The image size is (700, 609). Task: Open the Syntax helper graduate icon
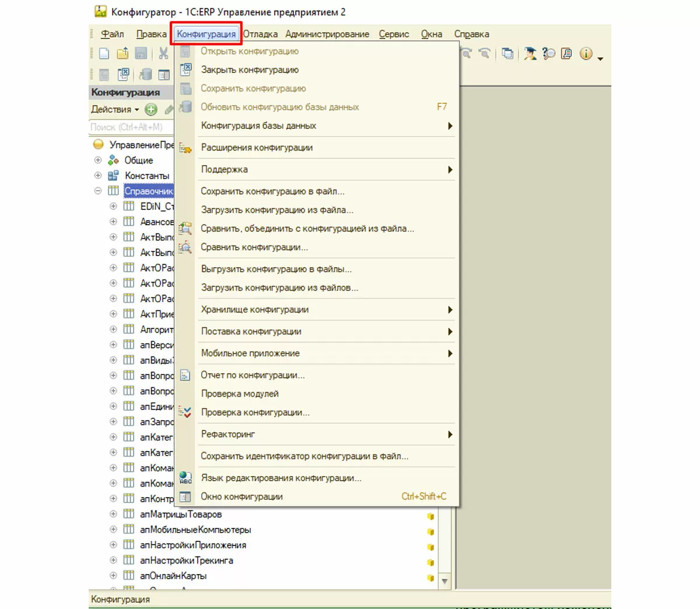[x=530, y=54]
